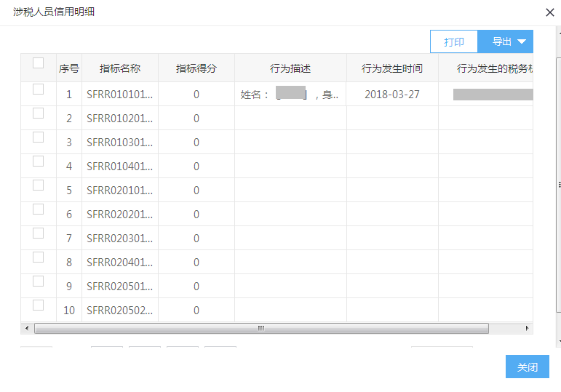This screenshot has height=392, width=561.
Task: Sort by 指标名称 column header
Action: (120, 68)
